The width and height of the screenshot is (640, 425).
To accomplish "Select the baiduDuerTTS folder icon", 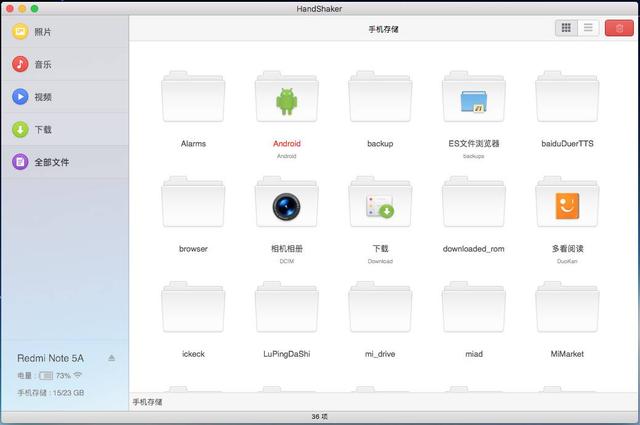I will 567,97.
